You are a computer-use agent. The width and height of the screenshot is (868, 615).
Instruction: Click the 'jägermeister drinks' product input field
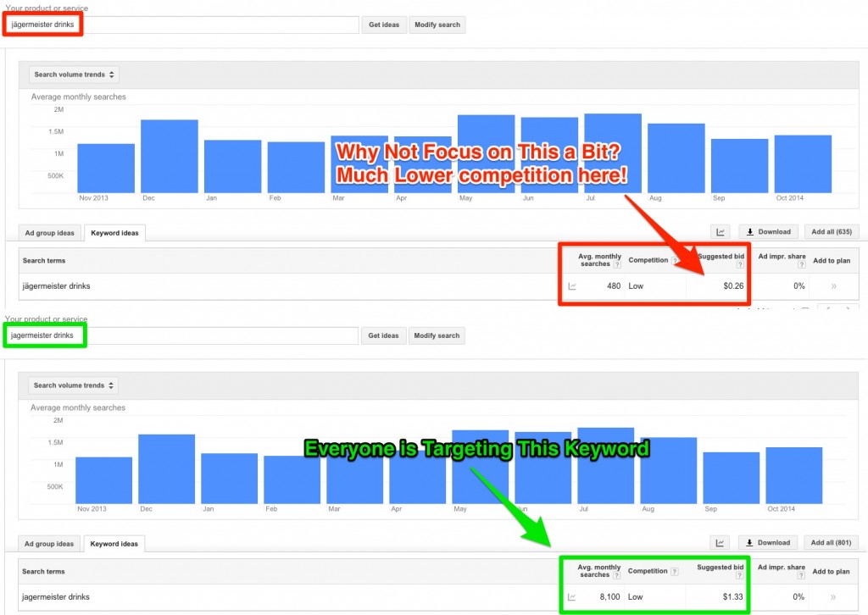coord(182,25)
